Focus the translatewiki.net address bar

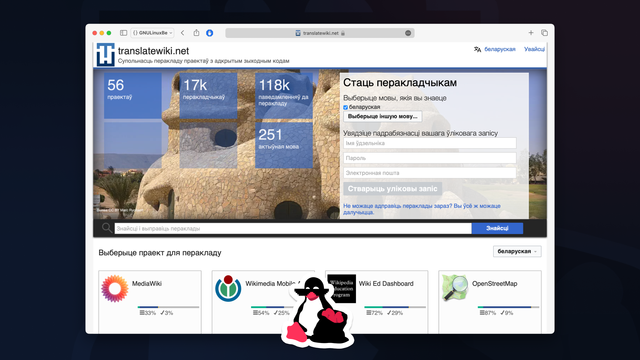pyautogui.click(x=320, y=33)
